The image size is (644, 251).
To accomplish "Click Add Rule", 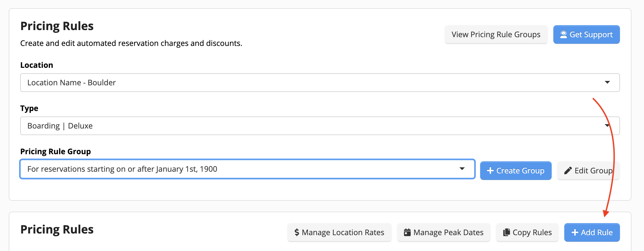I will tap(592, 232).
